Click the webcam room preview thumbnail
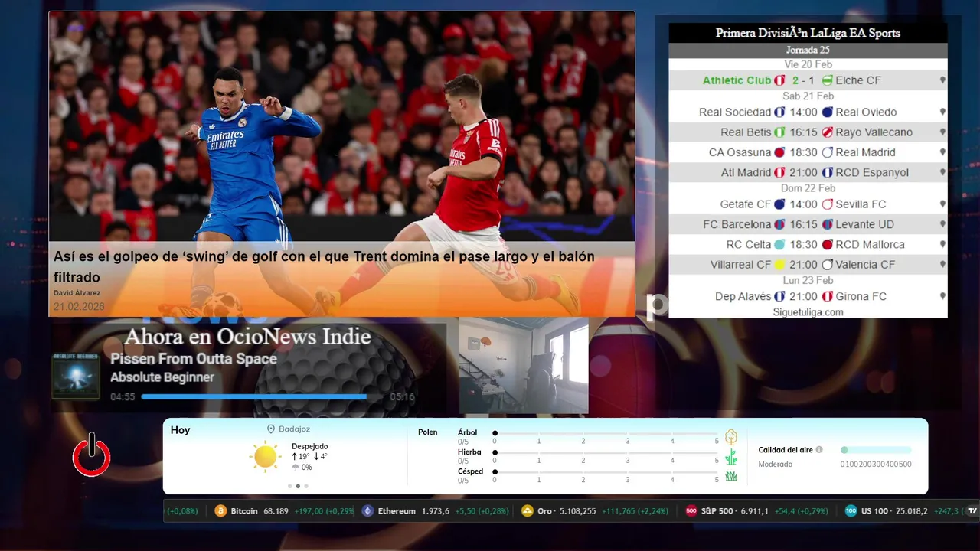Viewport: 980px width, 551px height. (524, 366)
